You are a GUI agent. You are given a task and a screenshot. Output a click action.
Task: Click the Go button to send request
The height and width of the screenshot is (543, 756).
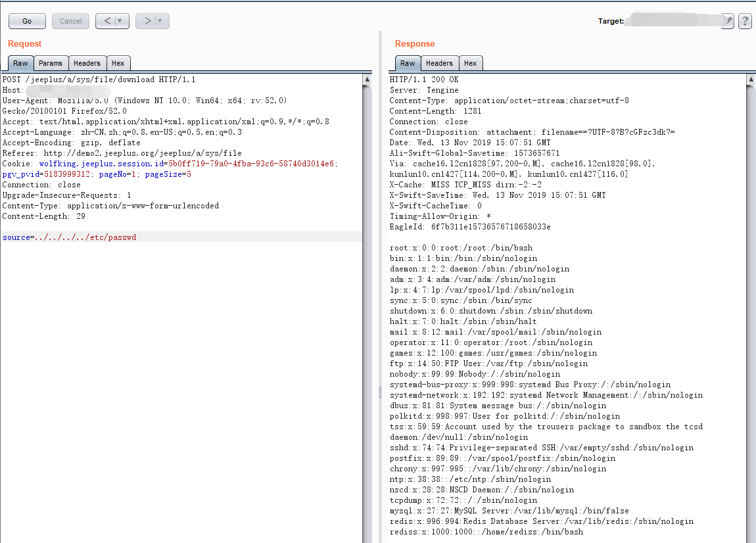pyautogui.click(x=27, y=21)
